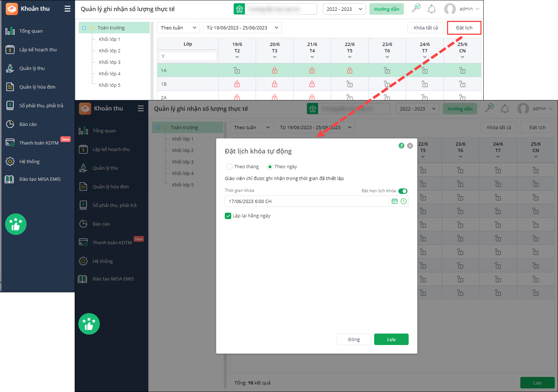Toggle the lock for class 1A on 20/6
558x392 pixels.
(275, 70)
